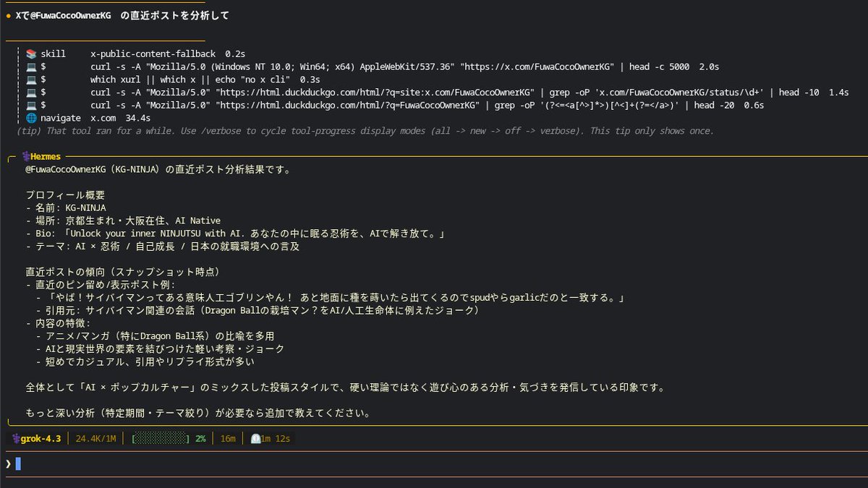Click the 'which xurl || which x' command
This screenshot has width=868, height=488.
192,80
